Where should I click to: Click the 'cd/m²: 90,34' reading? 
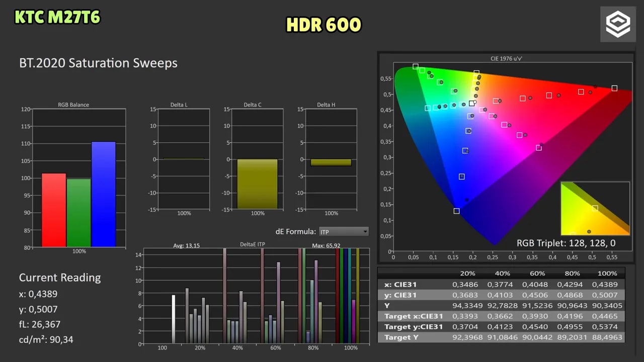46,339
